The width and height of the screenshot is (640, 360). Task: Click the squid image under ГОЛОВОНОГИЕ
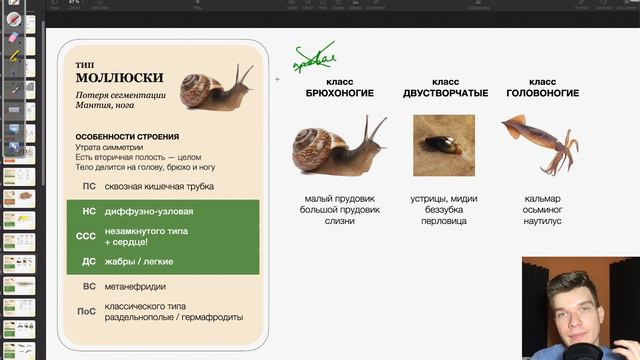click(x=540, y=144)
